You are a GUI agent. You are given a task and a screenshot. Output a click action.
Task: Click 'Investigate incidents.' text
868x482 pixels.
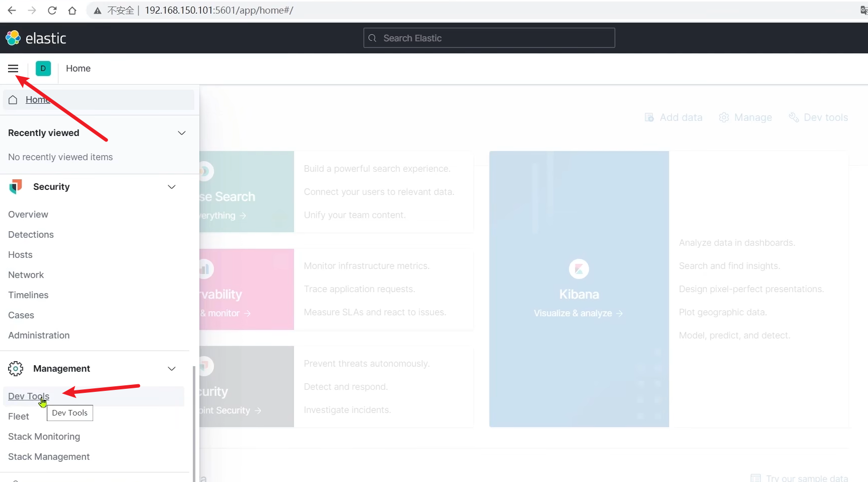pos(347,410)
